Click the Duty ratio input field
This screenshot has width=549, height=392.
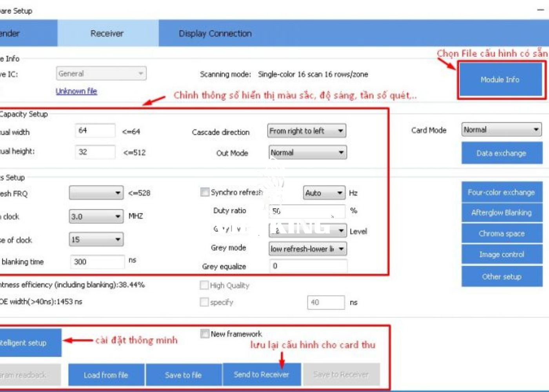(307, 211)
